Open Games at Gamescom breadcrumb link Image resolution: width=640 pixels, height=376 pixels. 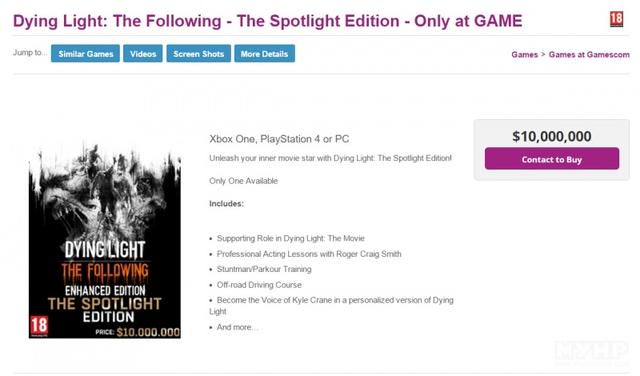tap(589, 55)
